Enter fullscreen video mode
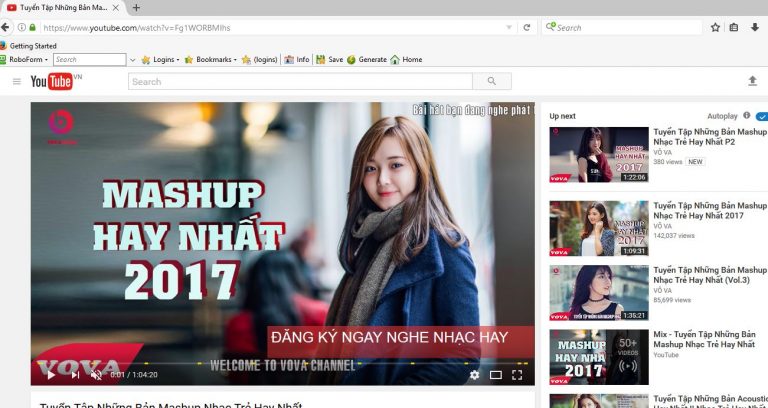 coord(517,375)
